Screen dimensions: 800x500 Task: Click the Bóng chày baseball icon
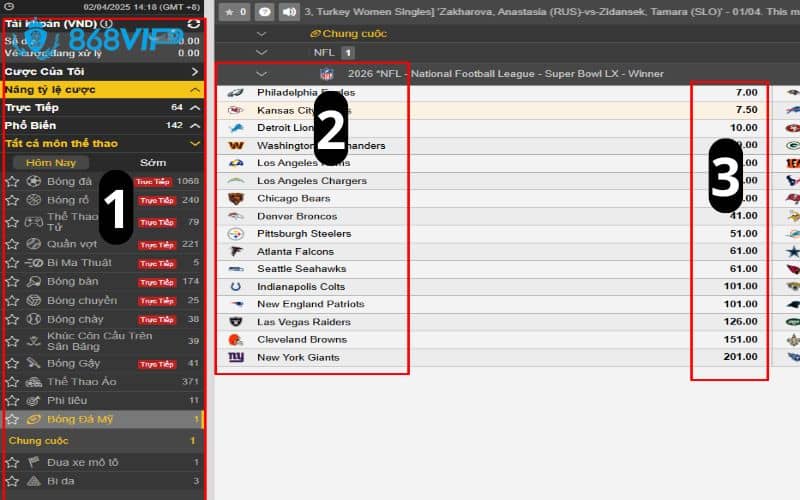point(34,319)
